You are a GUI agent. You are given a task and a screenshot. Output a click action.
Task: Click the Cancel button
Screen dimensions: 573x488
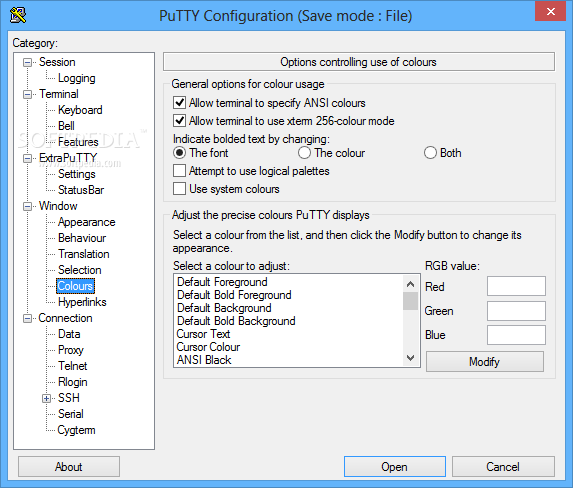point(503,467)
